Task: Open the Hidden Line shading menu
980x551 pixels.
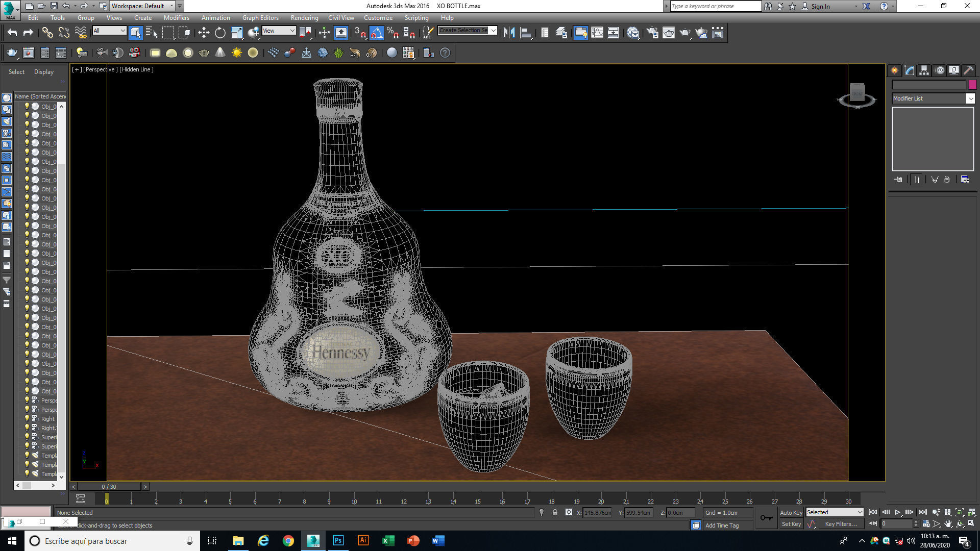Action: coord(136,69)
